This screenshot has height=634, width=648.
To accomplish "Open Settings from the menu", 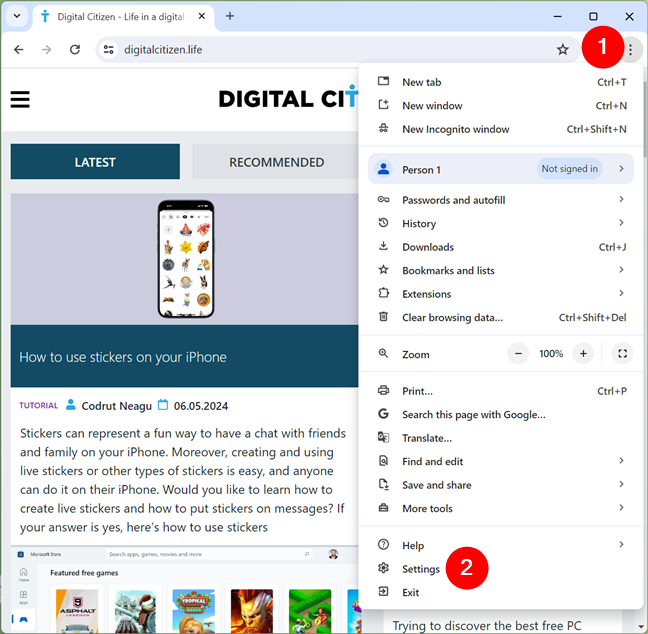I will (501, 569).
